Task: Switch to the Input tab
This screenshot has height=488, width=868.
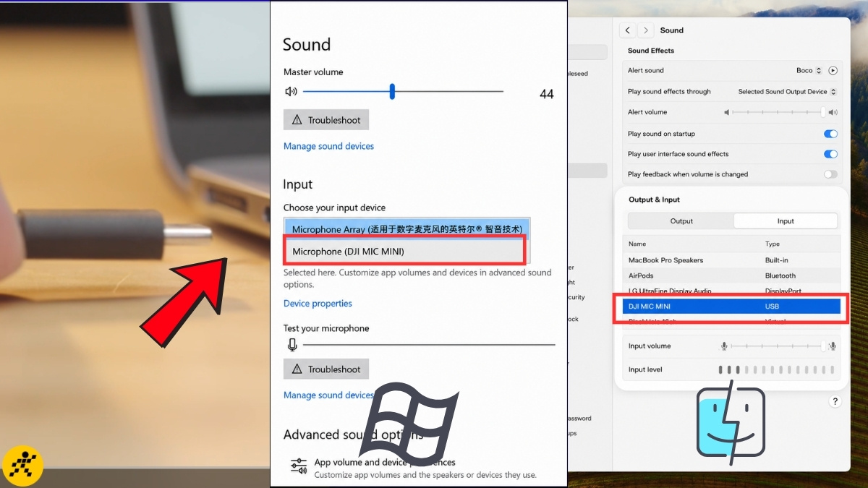Action: coord(786,221)
